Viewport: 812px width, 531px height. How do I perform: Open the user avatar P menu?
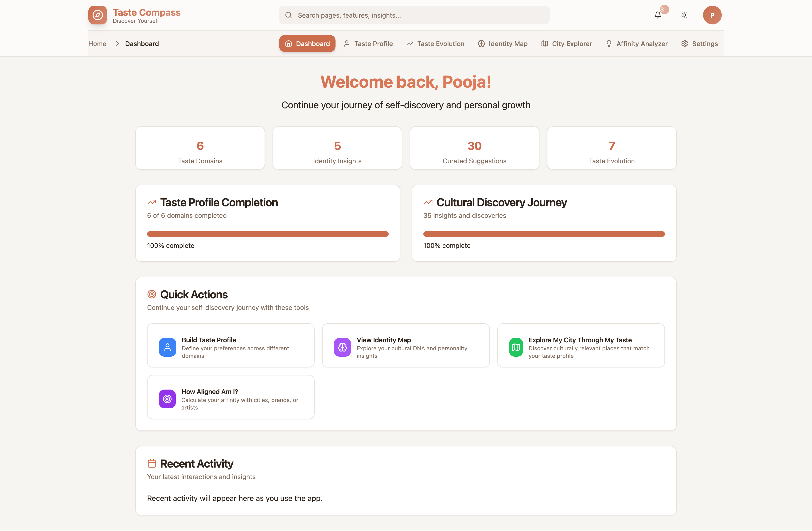(x=712, y=15)
